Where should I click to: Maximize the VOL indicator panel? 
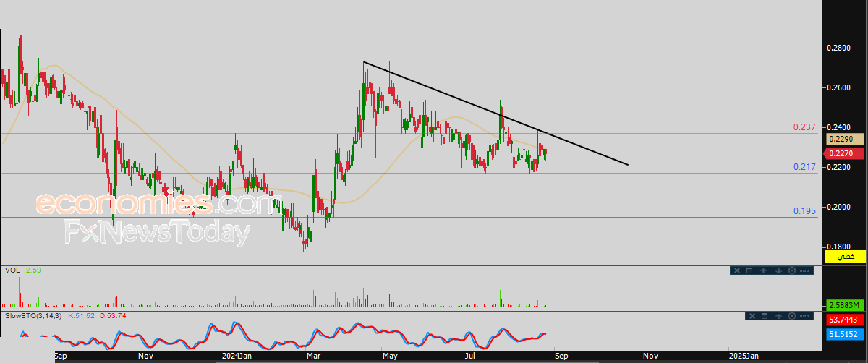coord(749,270)
